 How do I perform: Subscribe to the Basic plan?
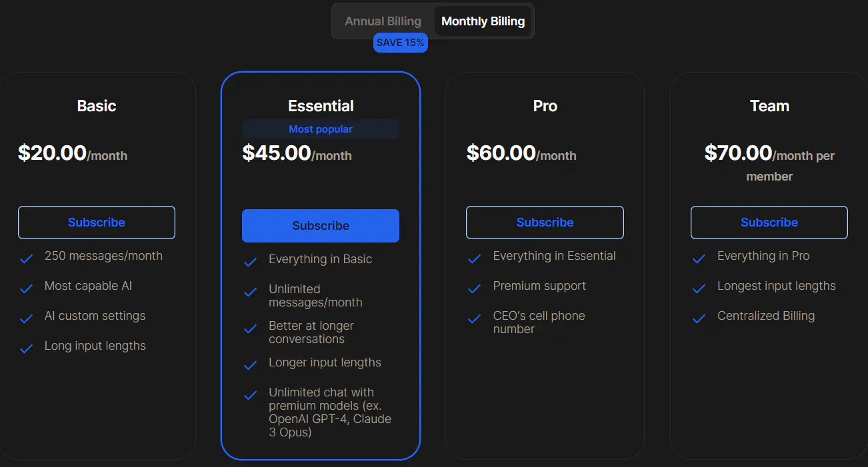point(97,223)
